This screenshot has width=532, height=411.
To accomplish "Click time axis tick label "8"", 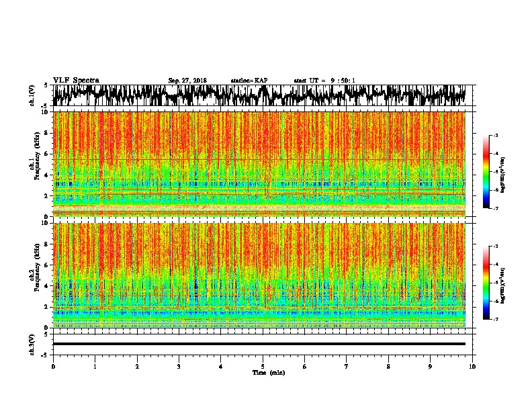I will [388, 367].
